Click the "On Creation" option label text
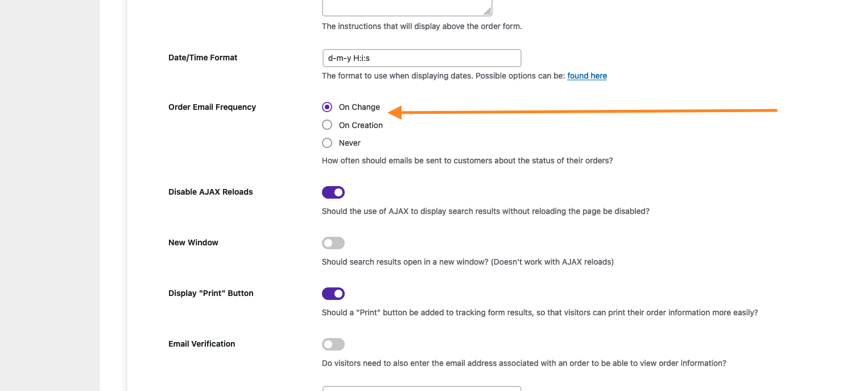868x391 pixels. tap(361, 125)
